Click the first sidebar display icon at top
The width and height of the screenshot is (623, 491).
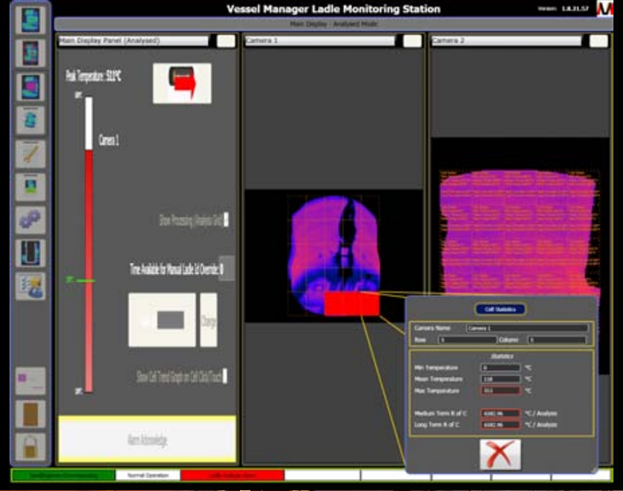click(x=32, y=22)
